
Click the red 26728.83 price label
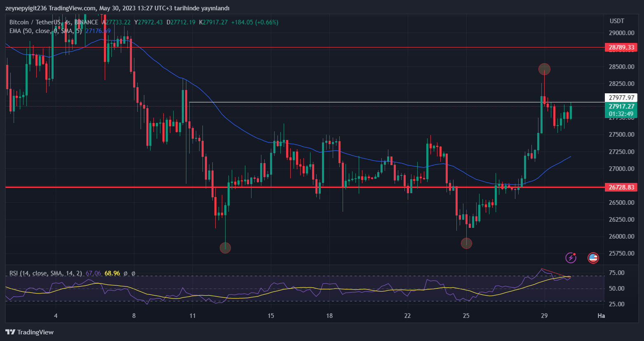point(621,187)
